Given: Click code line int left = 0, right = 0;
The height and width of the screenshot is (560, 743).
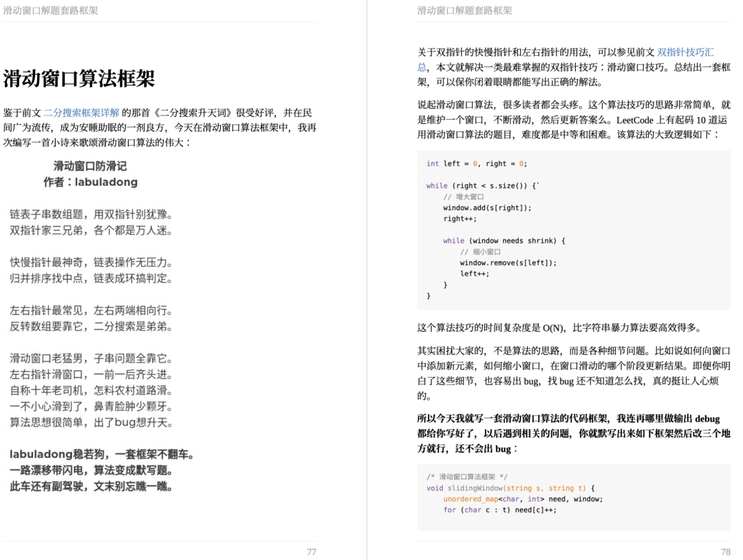Looking at the screenshot, I should point(477,164).
